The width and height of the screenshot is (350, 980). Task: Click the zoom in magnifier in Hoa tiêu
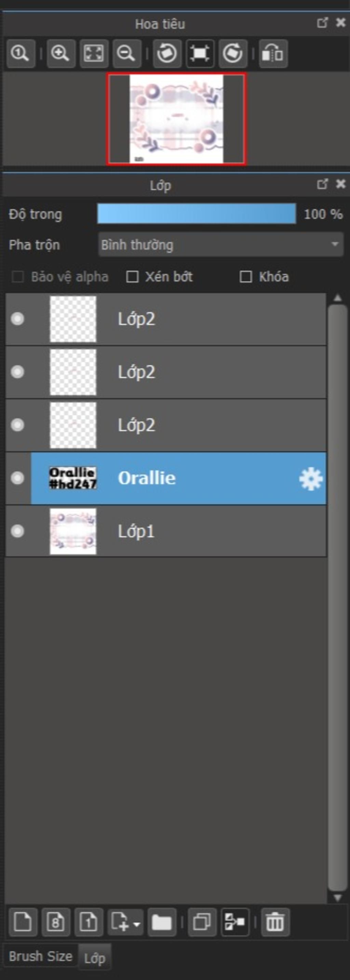(61, 53)
